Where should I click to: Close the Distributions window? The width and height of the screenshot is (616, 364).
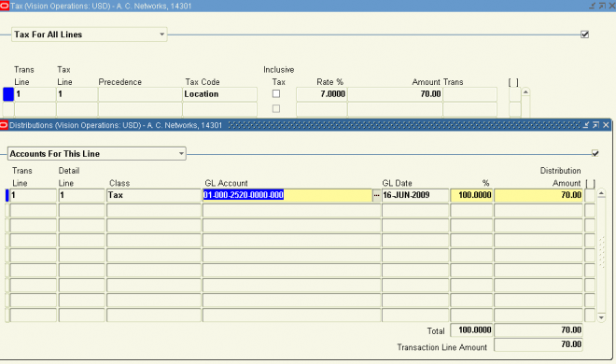(x=606, y=125)
